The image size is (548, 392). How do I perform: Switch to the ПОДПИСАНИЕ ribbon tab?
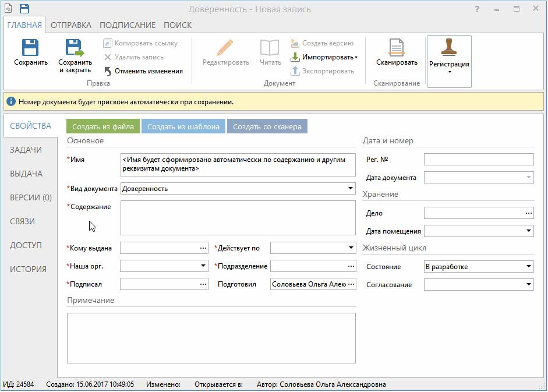point(128,25)
